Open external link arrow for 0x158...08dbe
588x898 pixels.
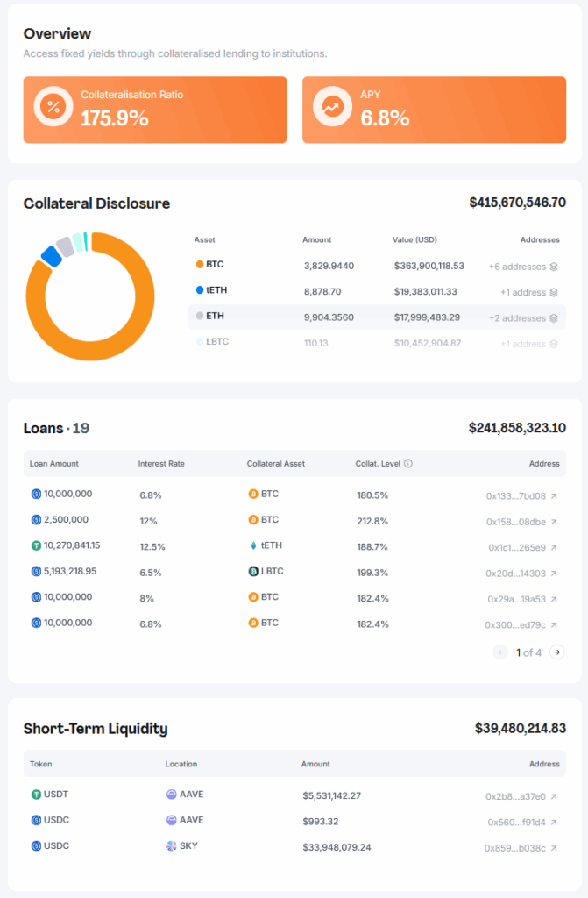[x=554, y=522]
